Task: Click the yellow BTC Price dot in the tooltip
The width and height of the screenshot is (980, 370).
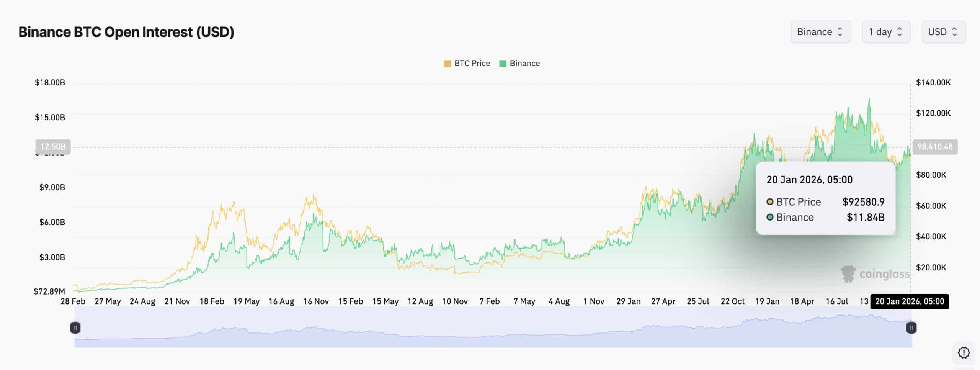Action: (x=770, y=202)
